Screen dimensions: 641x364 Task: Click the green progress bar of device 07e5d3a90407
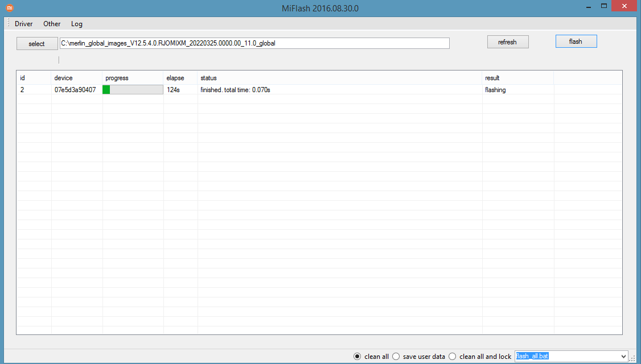click(x=133, y=89)
